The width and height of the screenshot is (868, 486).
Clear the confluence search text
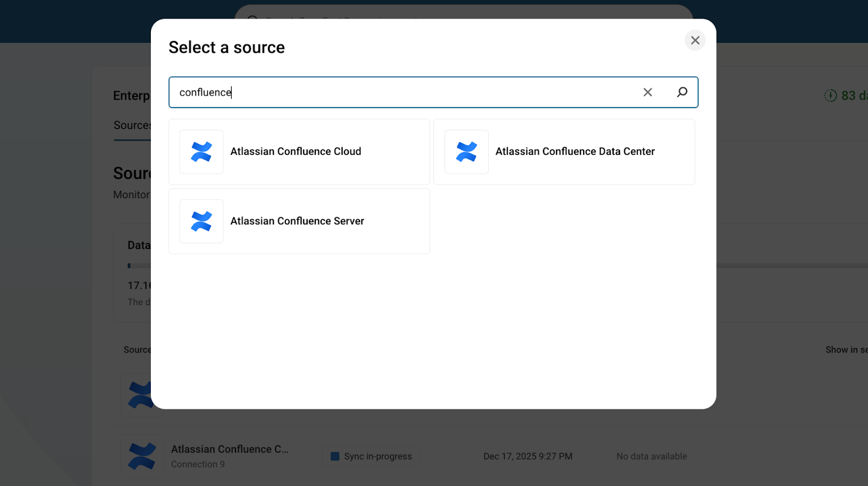point(647,92)
